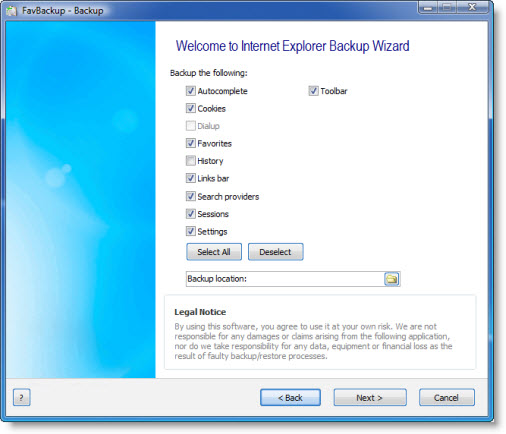Viewport: 506px width, 434px height.
Task: Click the Select All button
Action: click(214, 252)
